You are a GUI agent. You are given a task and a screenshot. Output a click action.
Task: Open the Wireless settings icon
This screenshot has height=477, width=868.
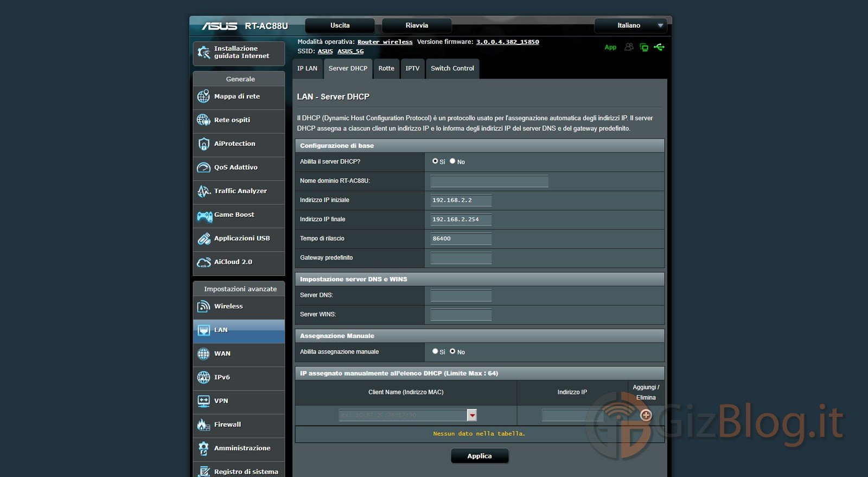point(203,306)
